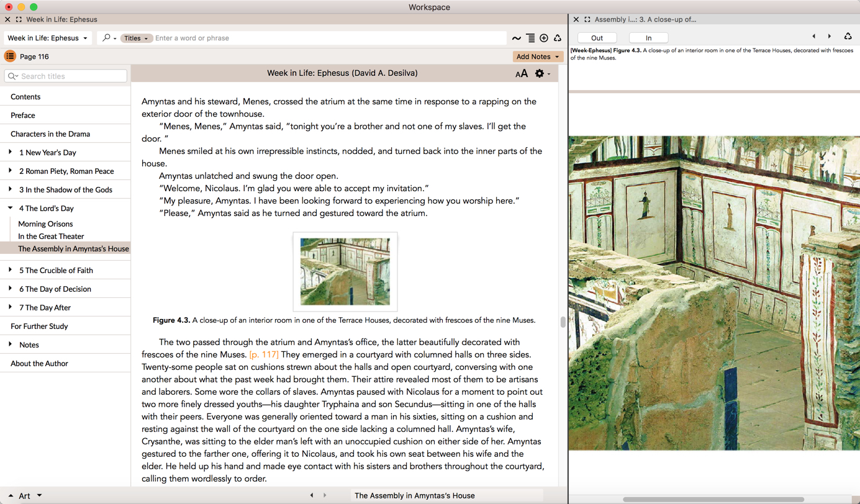Click the Search titles input field
Image resolution: width=860 pixels, height=504 pixels.
[x=65, y=76]
